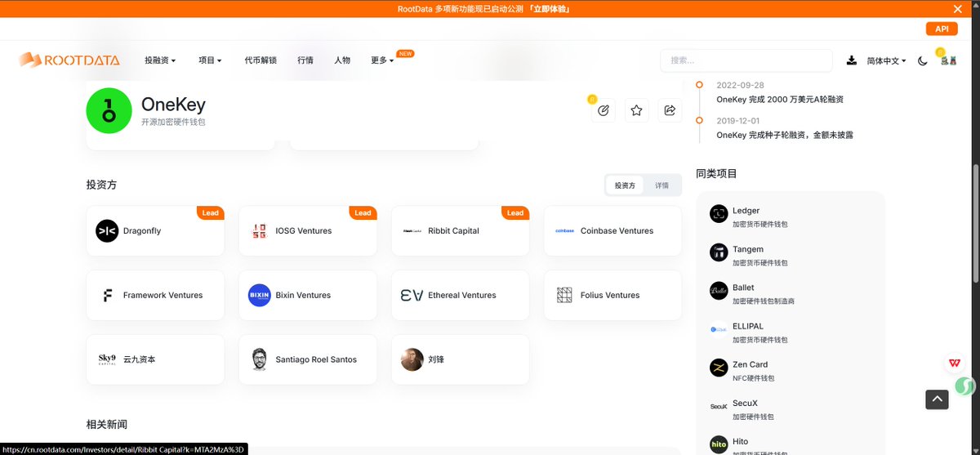980x455 pixels.
Task: Click 刘锋 avatar photo
Action: (412, 359)
